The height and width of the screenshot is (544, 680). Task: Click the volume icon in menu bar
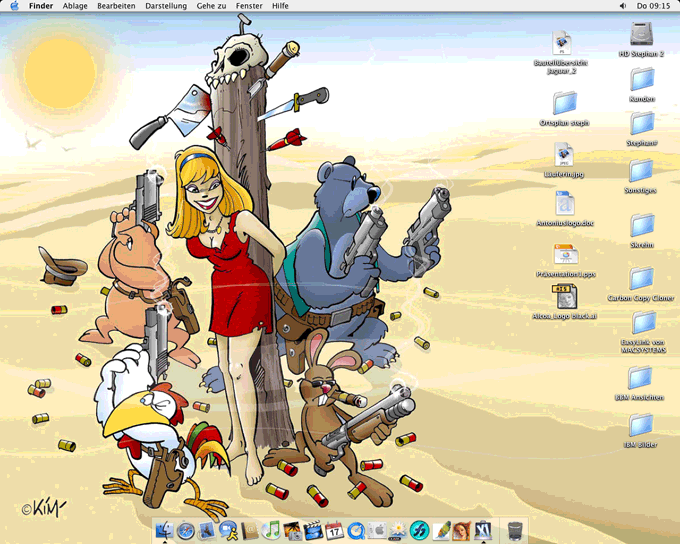coord(621,6)
